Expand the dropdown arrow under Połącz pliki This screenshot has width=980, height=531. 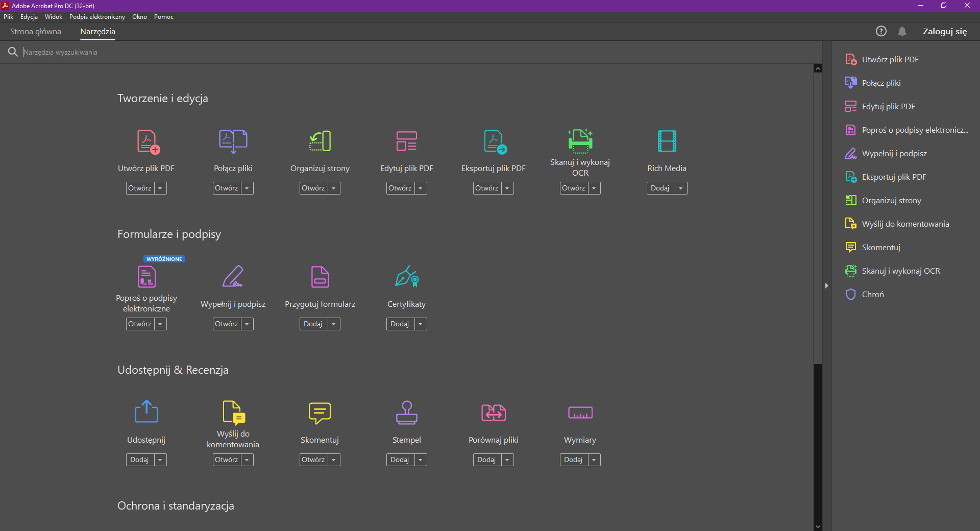[x=247, y=188]
